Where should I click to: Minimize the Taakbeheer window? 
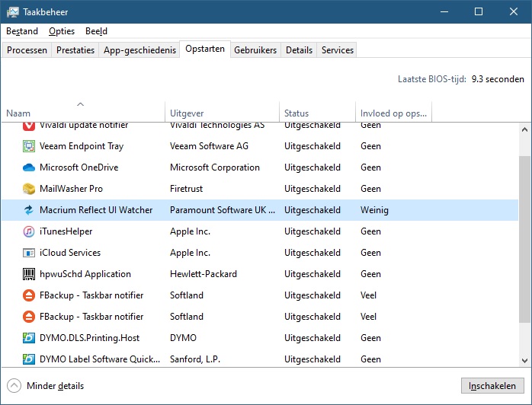click(x=444, y=12)
